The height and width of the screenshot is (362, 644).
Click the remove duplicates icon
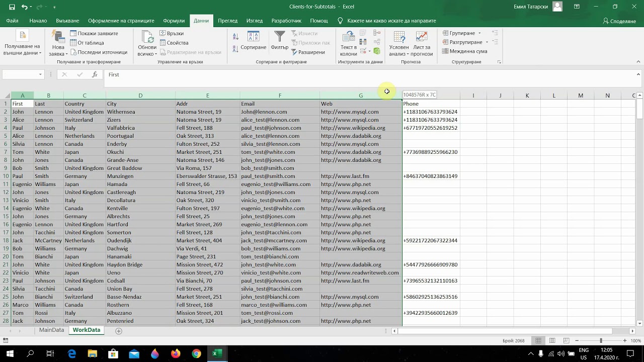pos(363,42)
